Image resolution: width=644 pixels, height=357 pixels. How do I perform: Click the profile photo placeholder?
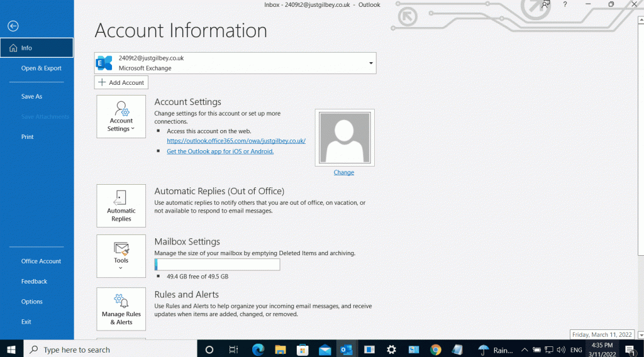pos(345,138)
